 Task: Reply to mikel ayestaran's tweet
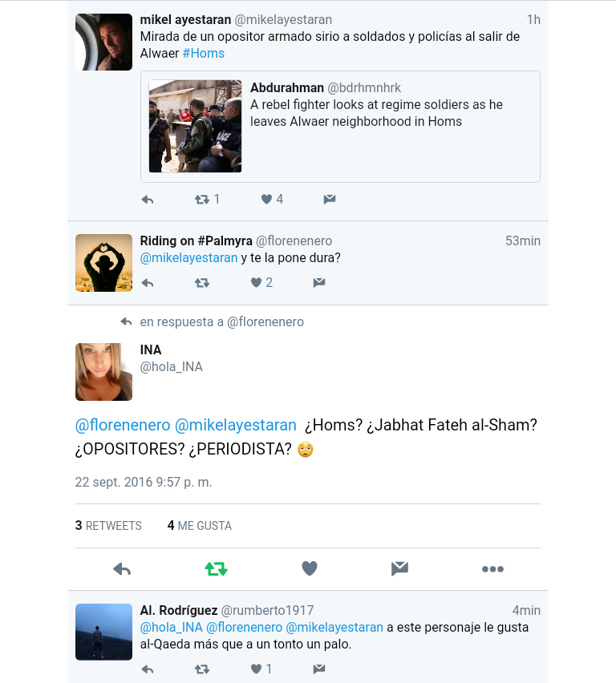pyautogui.click(x=148, y=200)
